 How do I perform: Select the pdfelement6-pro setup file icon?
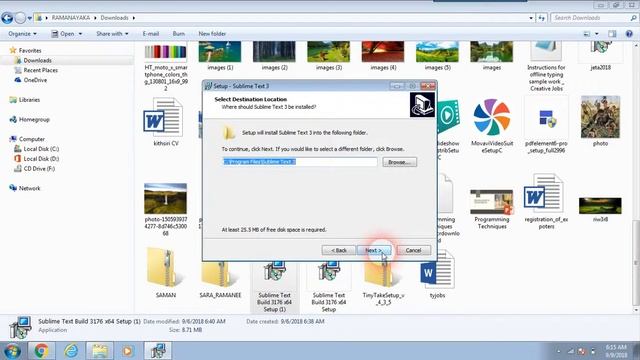tap(546, 118)
